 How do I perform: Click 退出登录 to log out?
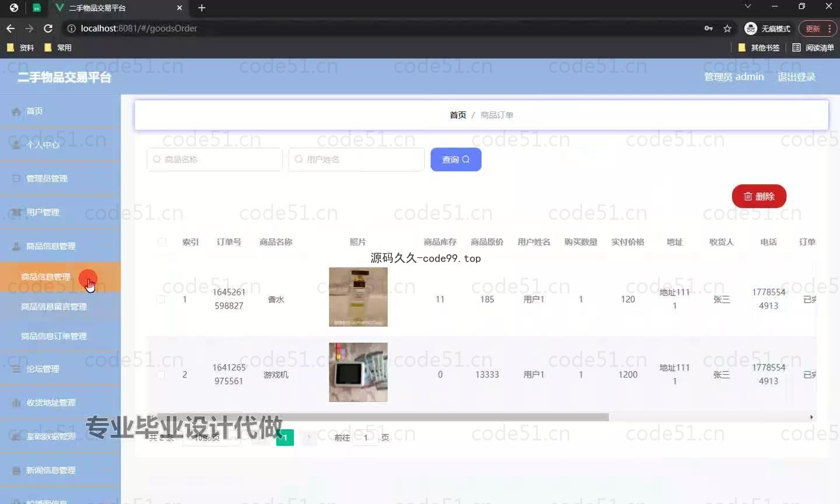(796, 77)
